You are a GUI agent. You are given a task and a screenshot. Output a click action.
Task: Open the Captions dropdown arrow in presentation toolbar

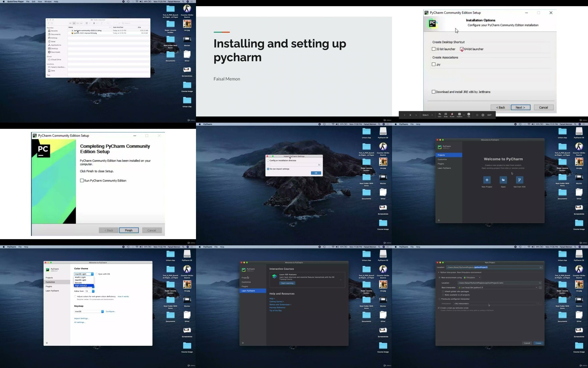point(464,115)
